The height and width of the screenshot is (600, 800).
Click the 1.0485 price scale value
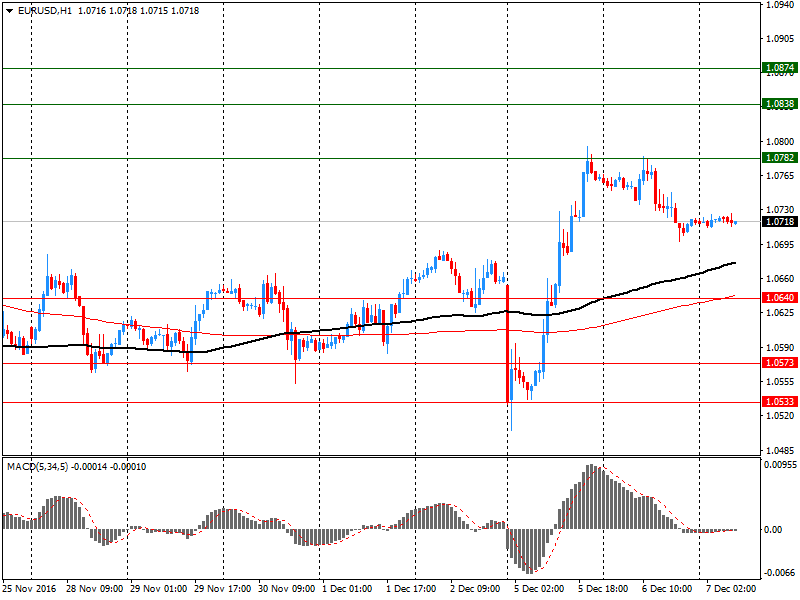coord(780,451)
